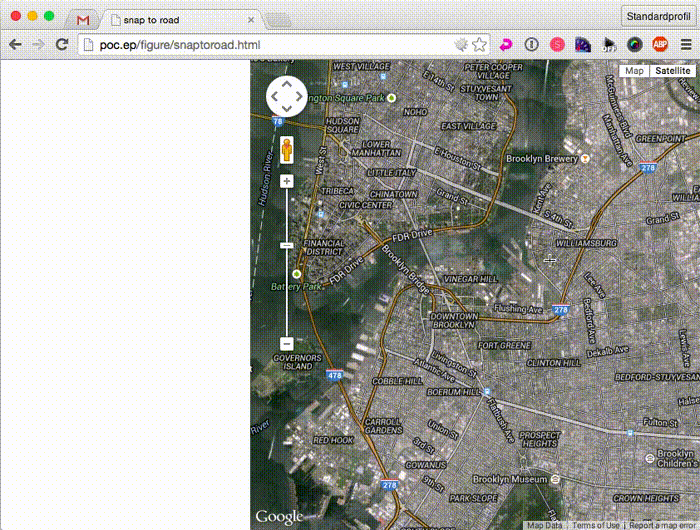Click the Brooklyn Museum marker icon
Image resolution: width=700 pixels, height=530 pixels.
pos(555,479)
